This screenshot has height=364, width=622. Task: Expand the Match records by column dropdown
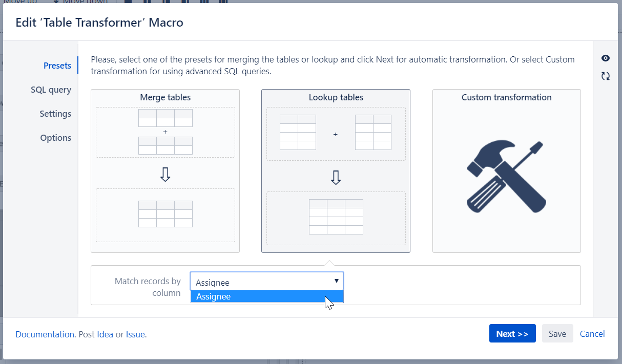point(266,282)
